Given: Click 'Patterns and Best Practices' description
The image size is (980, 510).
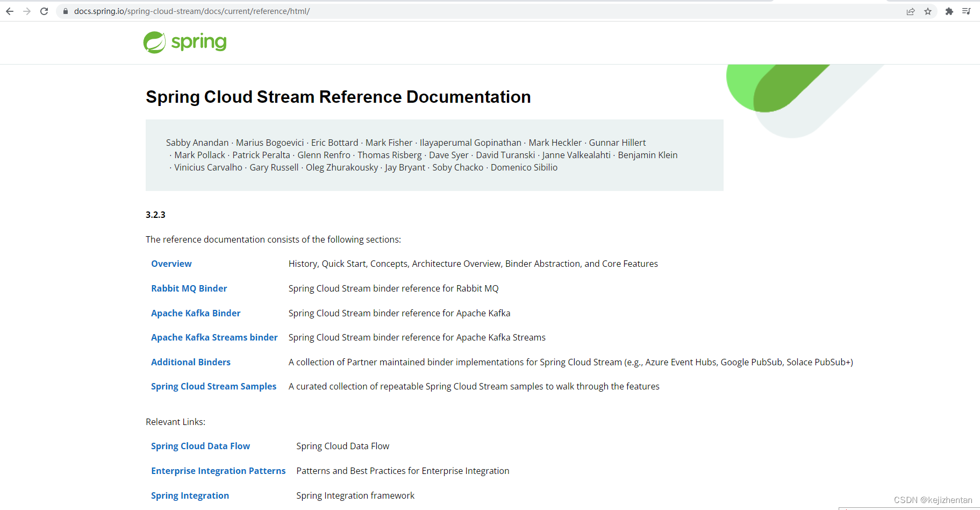Looking at the screenshot, I should [x=403, y=471].
